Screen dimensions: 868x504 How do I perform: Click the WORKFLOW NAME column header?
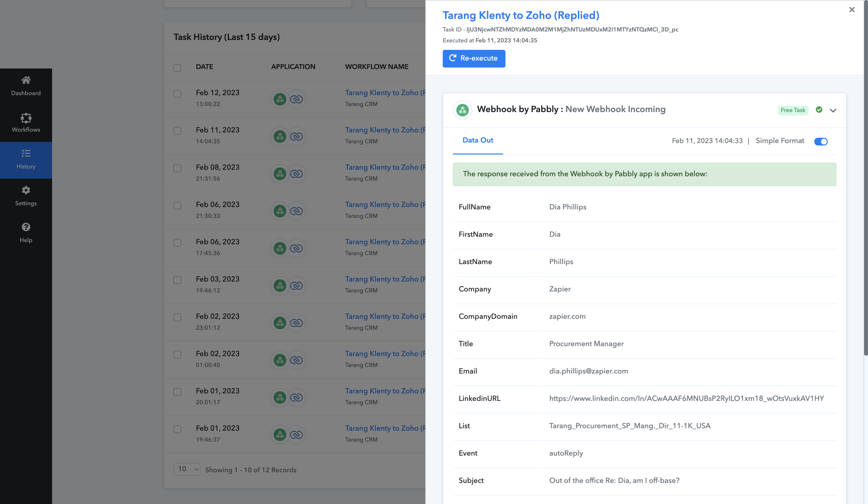377,67
